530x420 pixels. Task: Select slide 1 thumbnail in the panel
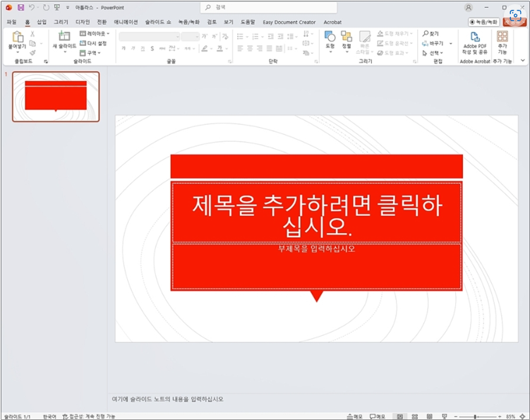point(56,96)
